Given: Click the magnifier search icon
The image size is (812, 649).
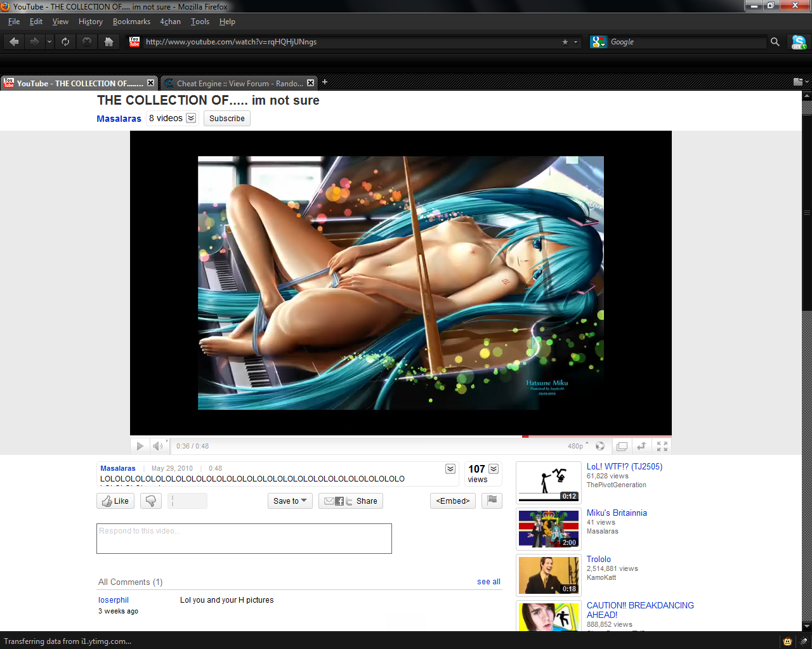Looking at the screenshot, I should (x=775, y=42).
